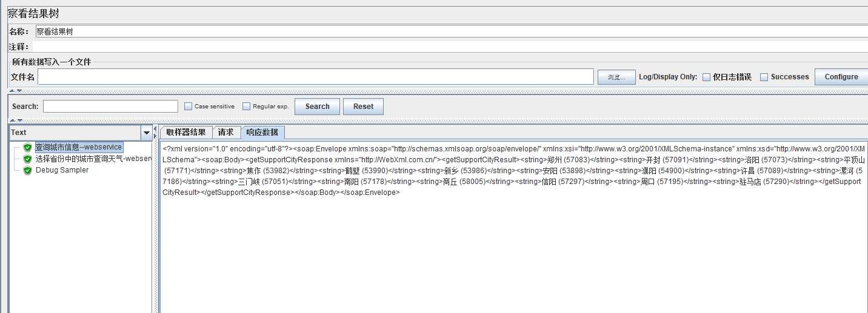Toggle 仅日志错误 checkbox

(706, 77)
